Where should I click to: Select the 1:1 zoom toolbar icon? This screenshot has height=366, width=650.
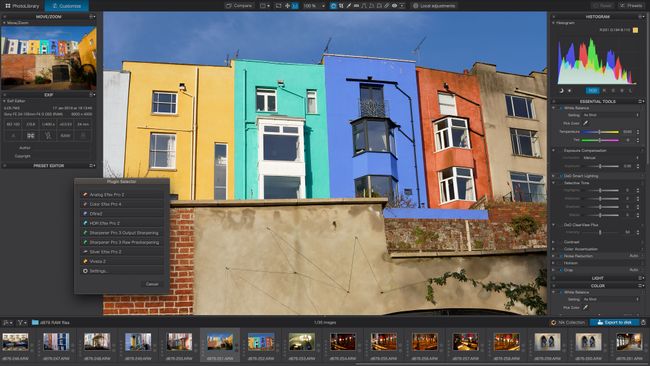[x=295, y=6]
